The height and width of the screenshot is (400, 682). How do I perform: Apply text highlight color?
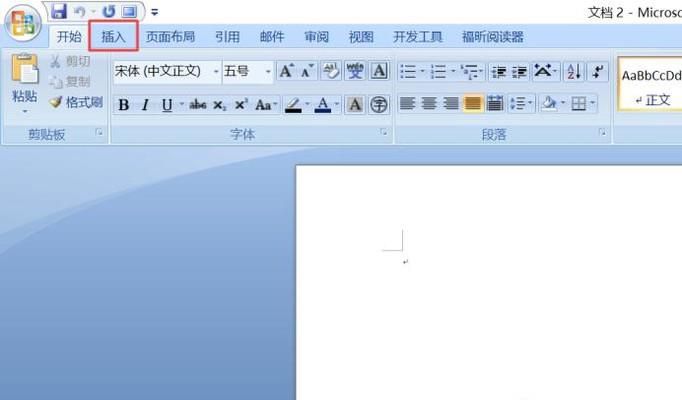pos(293,105)
